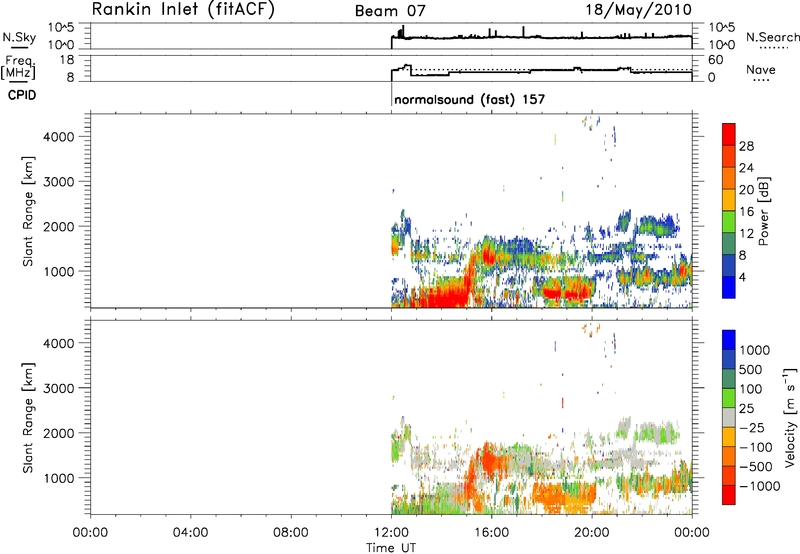Click the red bottom of velocity colorbar
Viewport: 800px width, 554px height.
point(729,495)
